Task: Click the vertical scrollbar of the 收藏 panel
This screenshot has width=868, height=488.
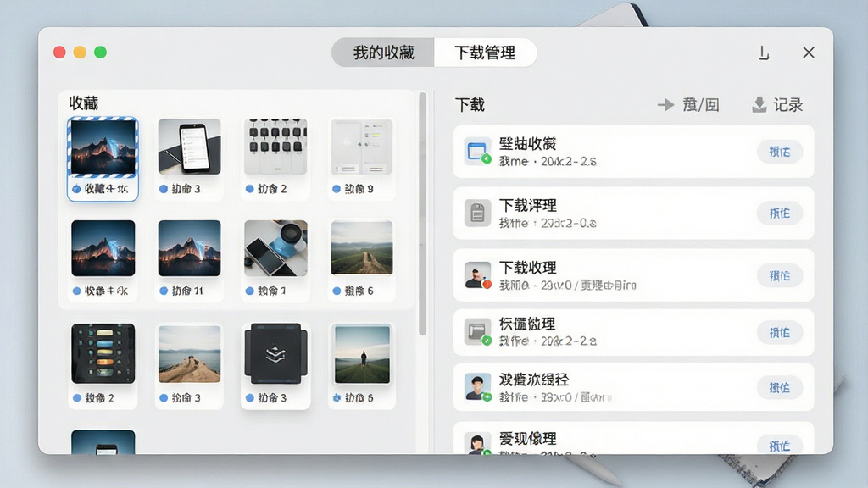Action: point(422,213)
